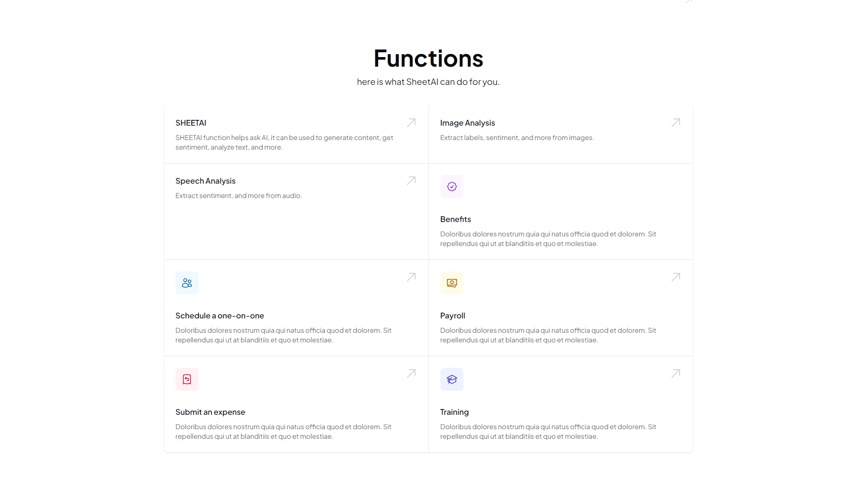Click the purple checkmark badge Benefits icon

point(452,187)
